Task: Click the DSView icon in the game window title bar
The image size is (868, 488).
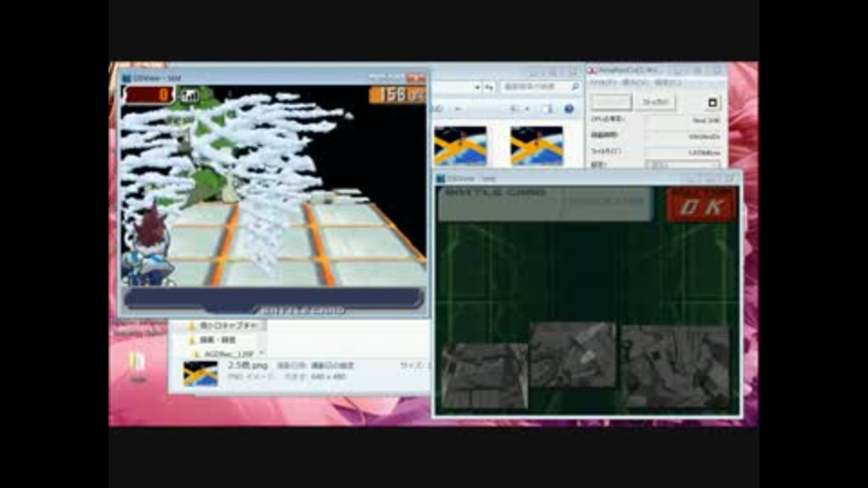Action: 127,78
